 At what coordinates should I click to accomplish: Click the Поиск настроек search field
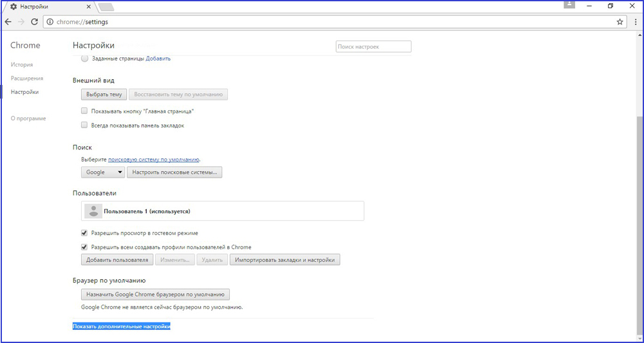pos(373,47)
